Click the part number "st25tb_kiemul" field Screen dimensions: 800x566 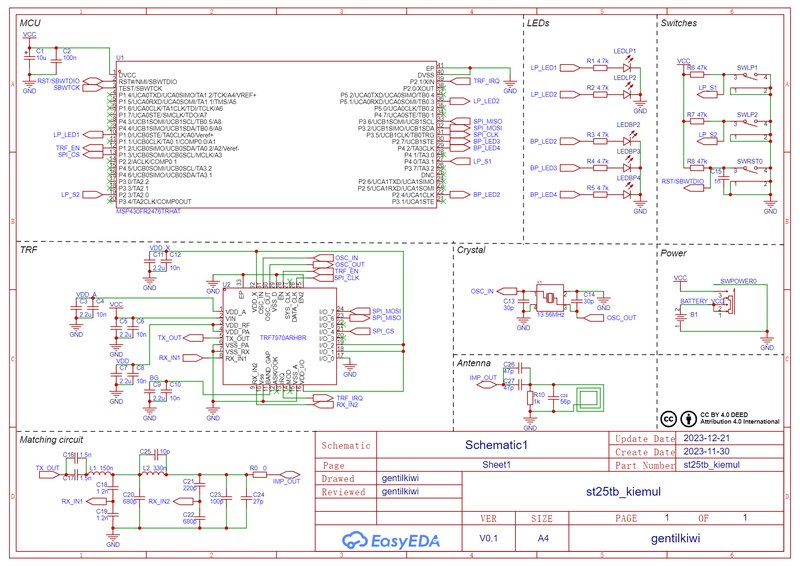(x=712, y=464)
